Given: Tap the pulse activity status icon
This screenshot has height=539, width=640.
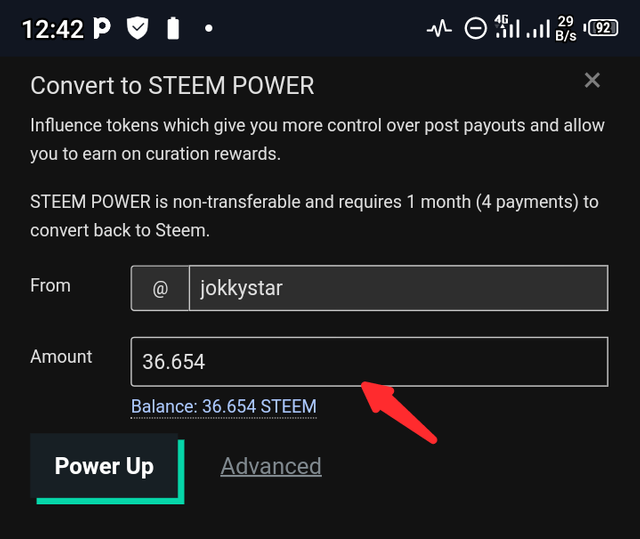Looking at the screenshot, I should tap(439, 29).
